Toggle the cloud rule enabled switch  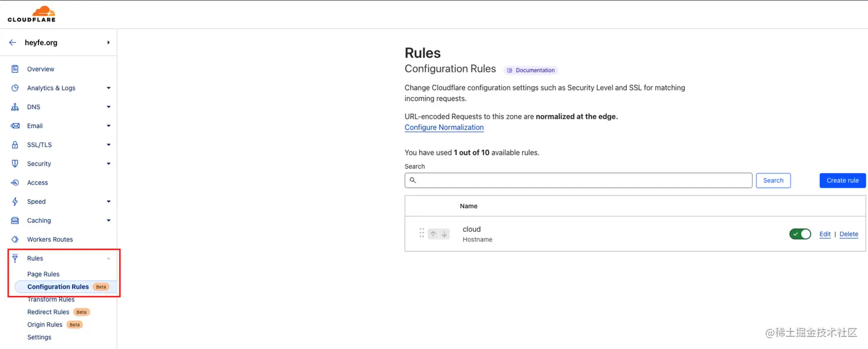pyautogui.click(x=800, y=234)
